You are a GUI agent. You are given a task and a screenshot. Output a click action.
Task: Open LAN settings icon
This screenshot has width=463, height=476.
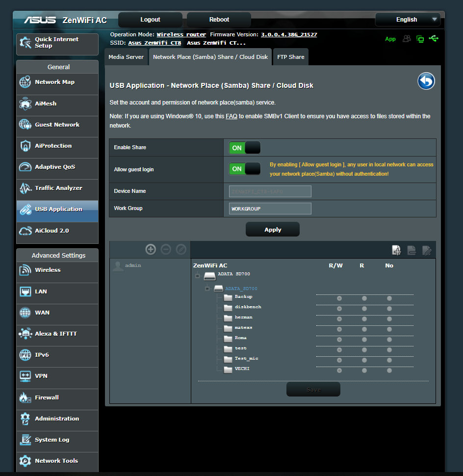(25, 291)
